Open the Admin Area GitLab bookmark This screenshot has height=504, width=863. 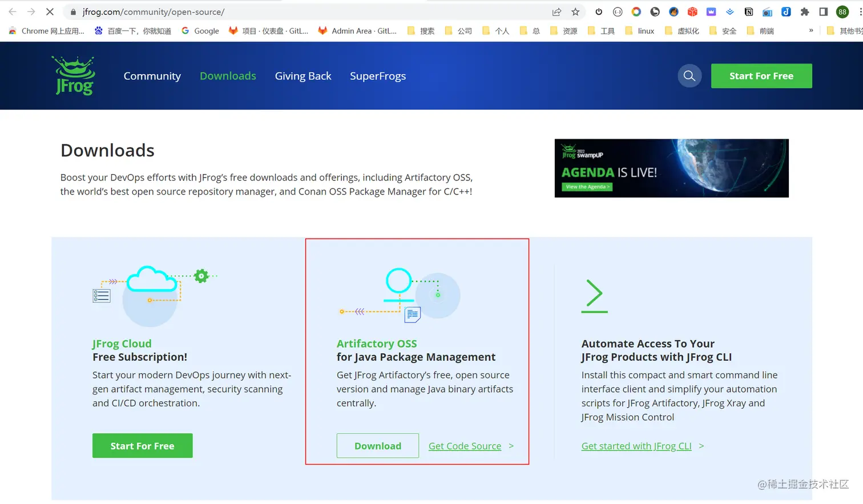click(358, 31)
